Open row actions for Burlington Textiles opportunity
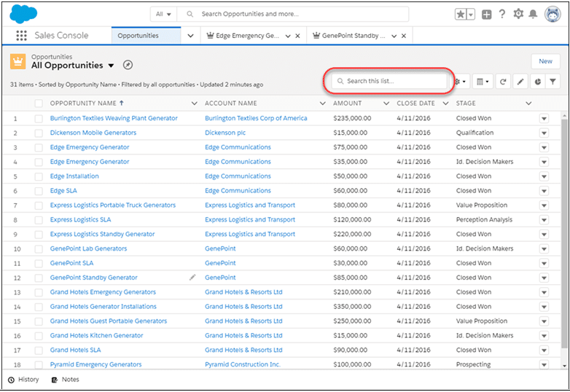This screenshot has width=570, height=392. coord(544,118)
